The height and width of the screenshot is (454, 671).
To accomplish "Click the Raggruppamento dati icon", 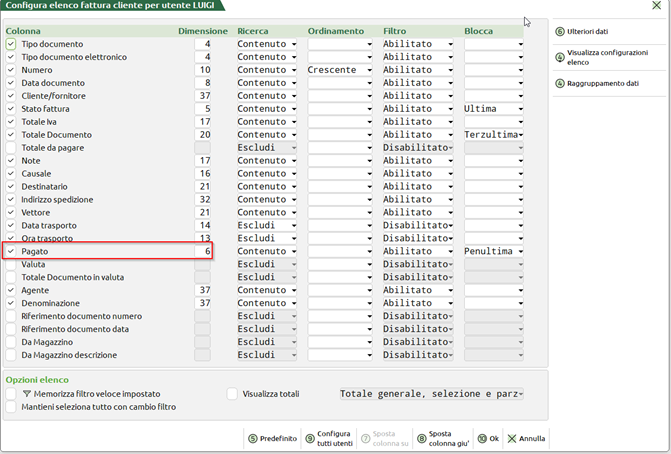I will [560, 84].
